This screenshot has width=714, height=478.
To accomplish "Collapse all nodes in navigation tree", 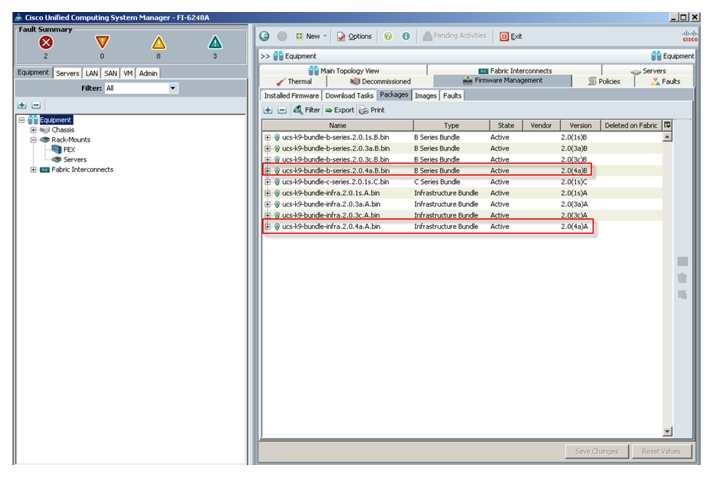I will pyautogui.click(x=36, y=106).
